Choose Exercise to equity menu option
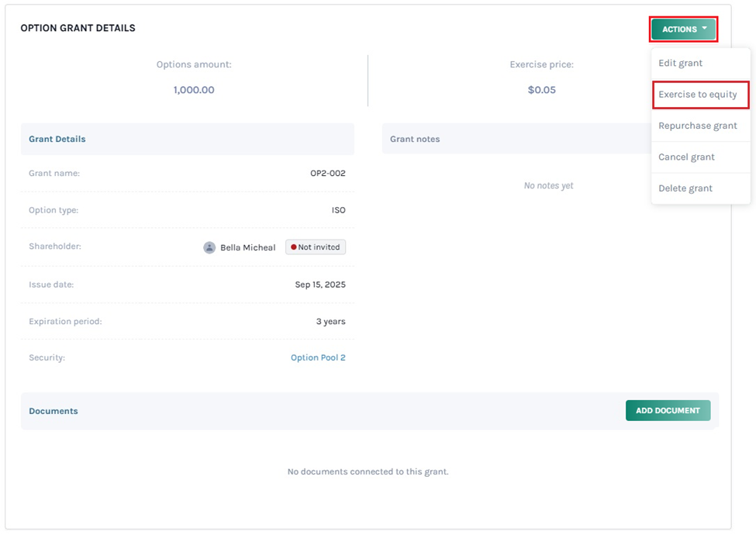 pyautogui.click(x=698, y=95)
